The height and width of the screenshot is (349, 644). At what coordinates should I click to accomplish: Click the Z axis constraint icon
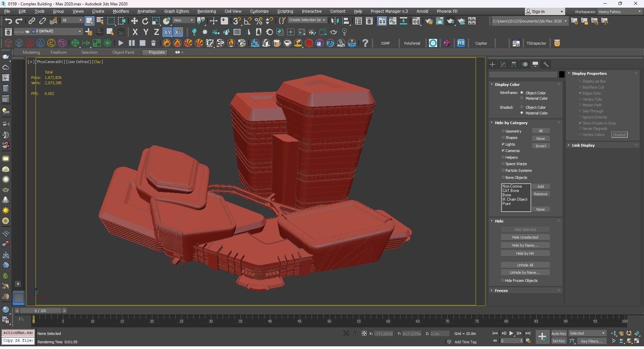(156, 32)
